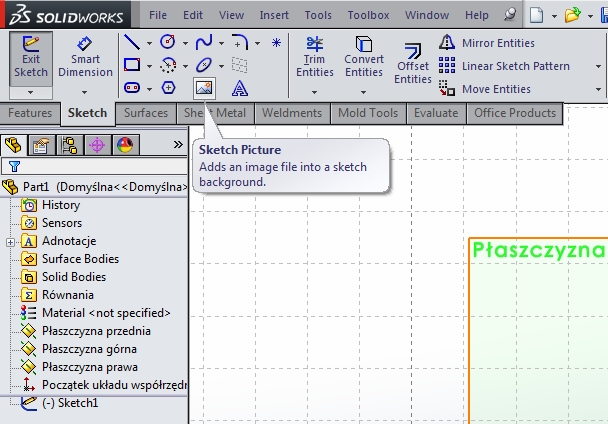The image size is (608, 424).
Task: Click the Offset Entities tool
Action: tap(413, 64)
